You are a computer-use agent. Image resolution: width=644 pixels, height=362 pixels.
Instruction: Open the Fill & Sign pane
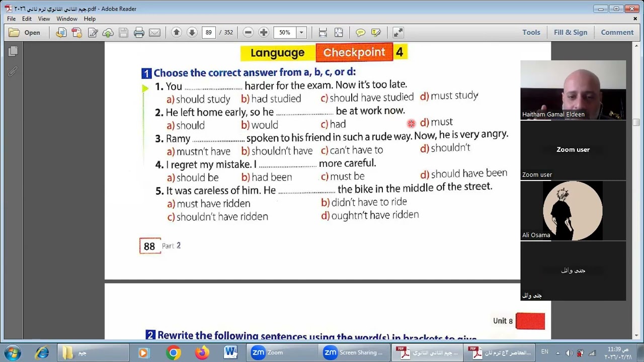(x=571, y=32)
